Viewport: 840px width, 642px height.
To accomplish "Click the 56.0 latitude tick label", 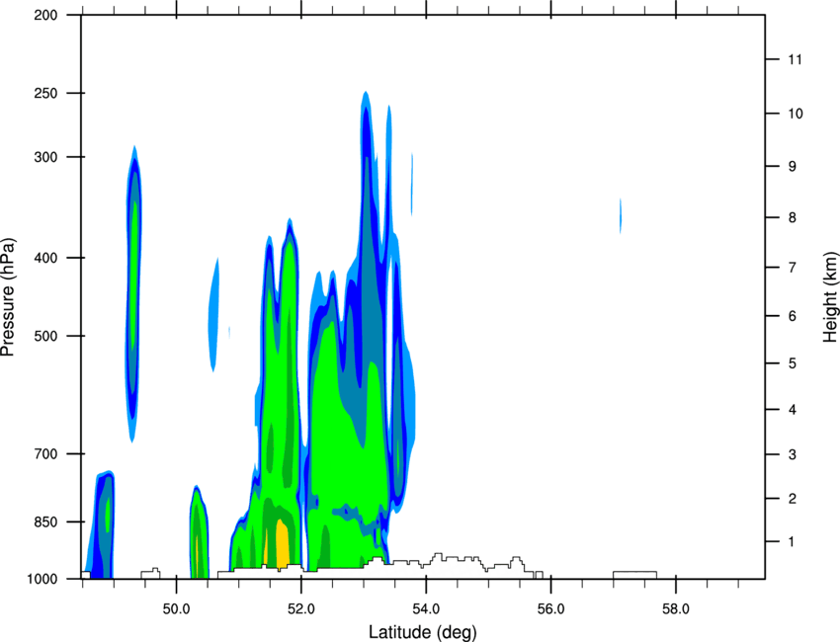I will (x=550, y=609).
